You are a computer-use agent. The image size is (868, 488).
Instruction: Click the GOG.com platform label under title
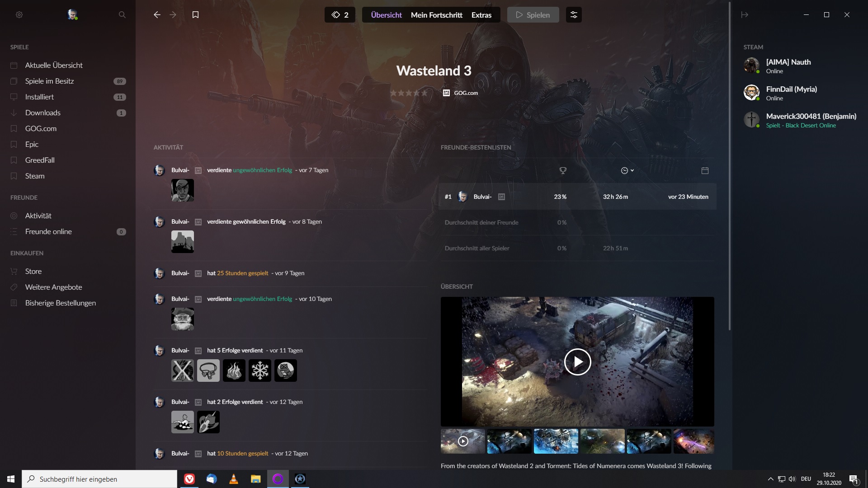460,93
